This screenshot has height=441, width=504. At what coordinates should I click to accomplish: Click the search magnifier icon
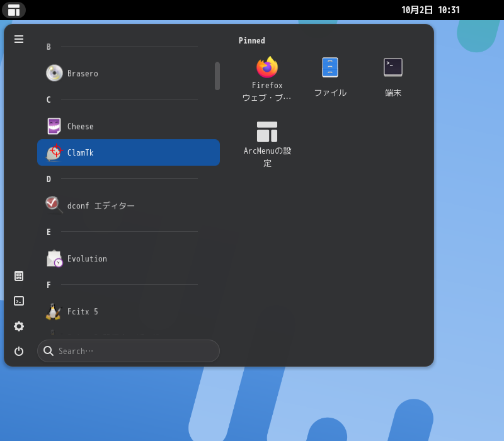[x=49, y=351]
